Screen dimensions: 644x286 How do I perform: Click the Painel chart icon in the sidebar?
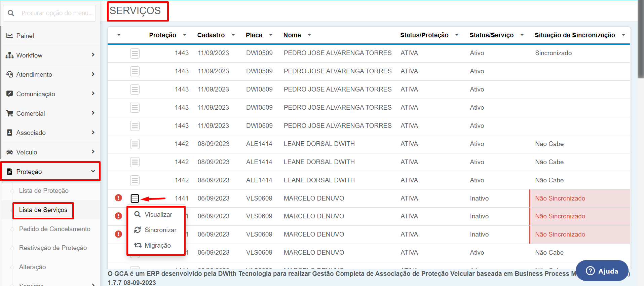click(x=9, y=36)
